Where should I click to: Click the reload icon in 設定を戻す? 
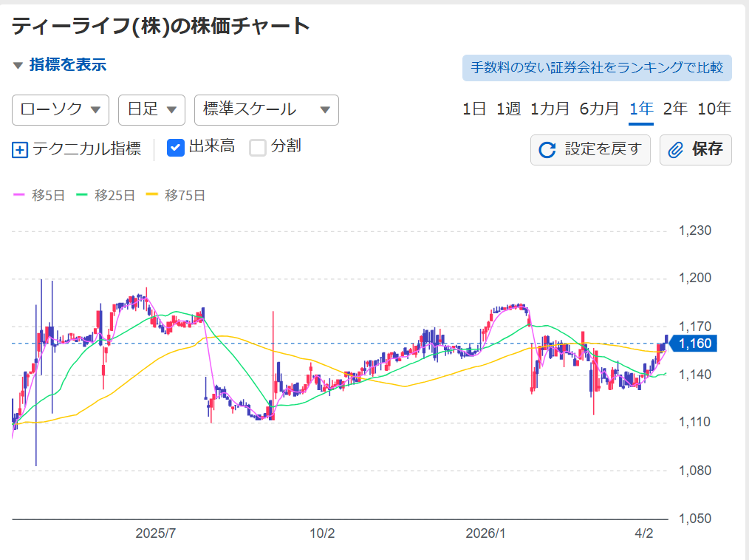(x=547, y=150)
